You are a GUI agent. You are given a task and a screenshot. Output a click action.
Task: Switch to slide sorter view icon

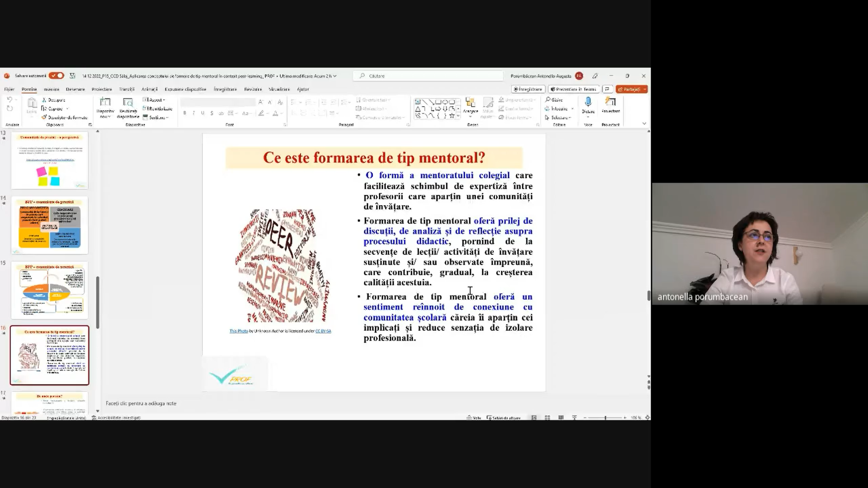547,418
